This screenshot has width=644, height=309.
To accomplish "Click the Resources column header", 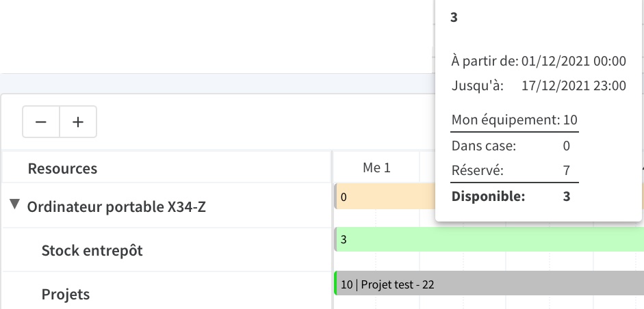I will [62, 168].
